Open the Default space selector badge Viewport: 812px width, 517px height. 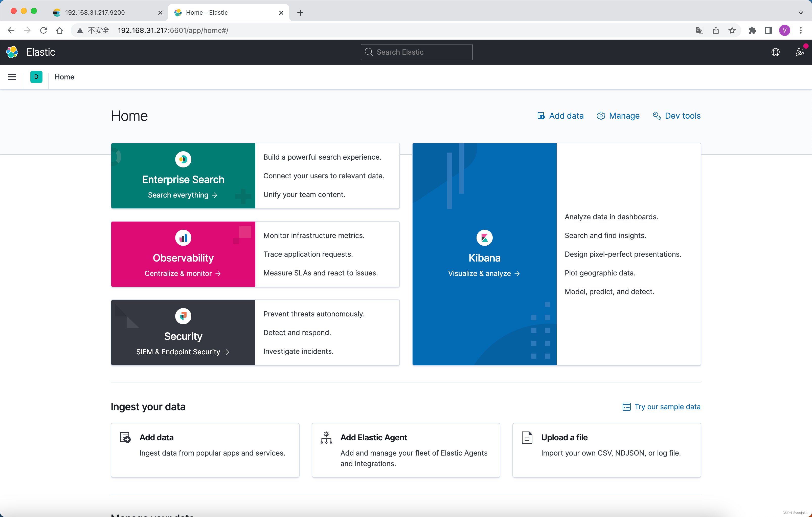(x=36, y=77)
